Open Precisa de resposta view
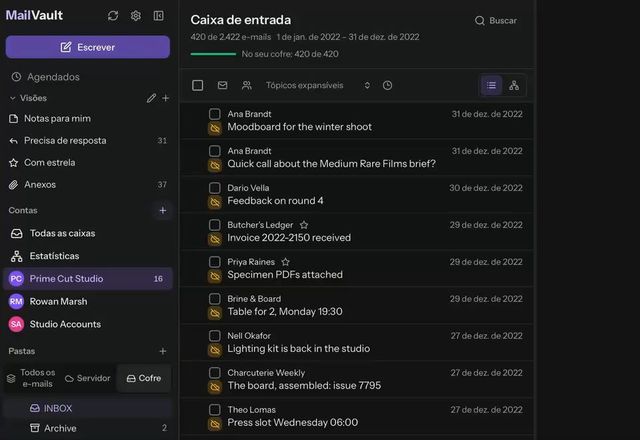Image resolution: width=640 pixels, height=440 pixels. pos(88,140)
